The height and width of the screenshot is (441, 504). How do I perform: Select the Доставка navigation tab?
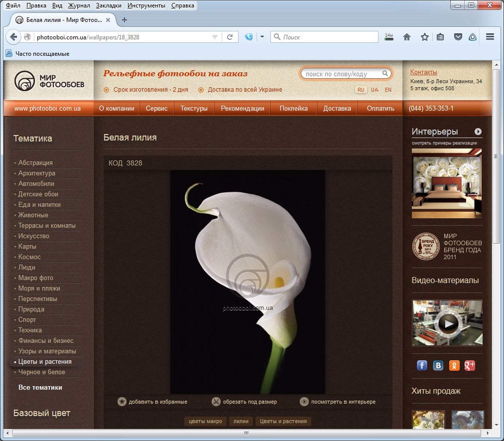337,108
